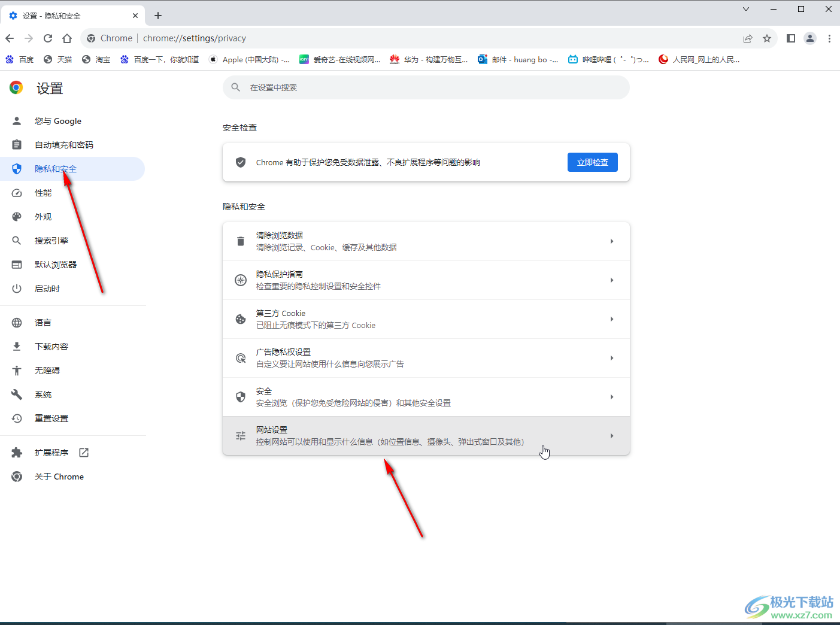The width and height of the screenshot is (840, 625).
Task: Open the 人民网 bookmark
Action: pos(699,59)
